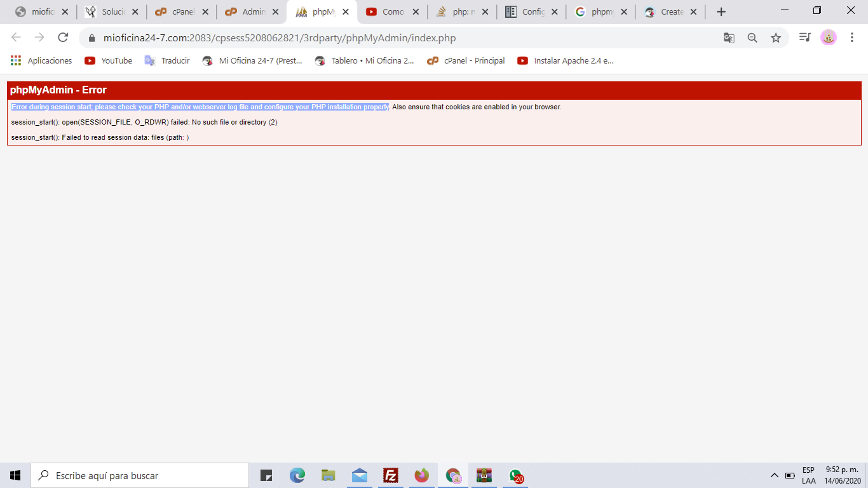Open FileZilla from the taskbar
Viewport: 868px width, 488px height.
click(x=391, y=475)
